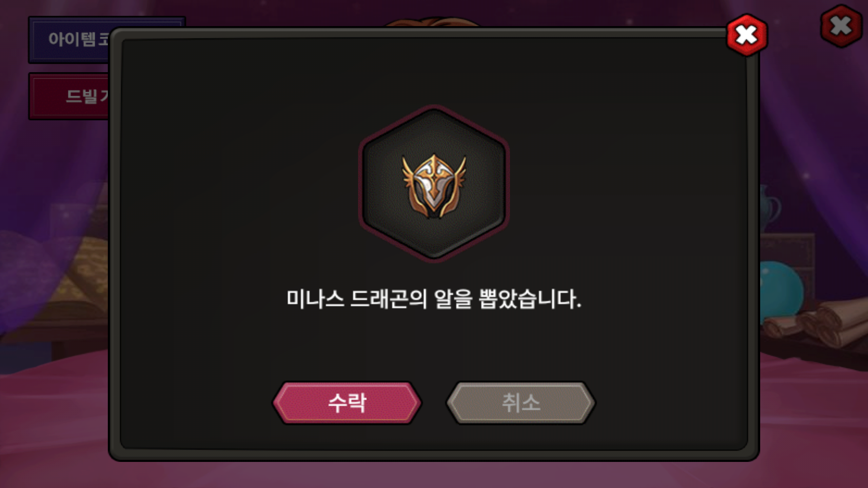Viewport: 868px width, 488px height.
Task: Tap the pink tablecloth below the dialog
Action: (434, 474)
